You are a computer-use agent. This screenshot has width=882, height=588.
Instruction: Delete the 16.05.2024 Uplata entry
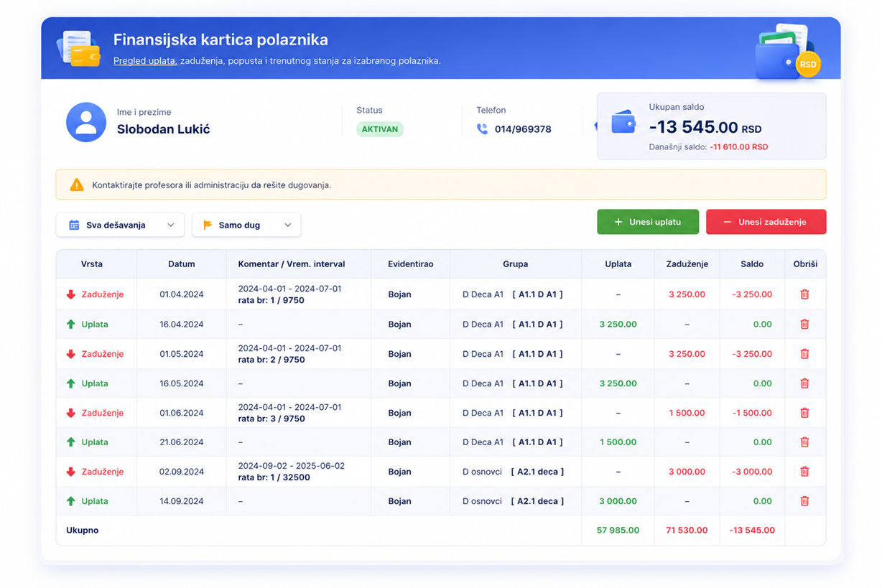coord(804,383)
